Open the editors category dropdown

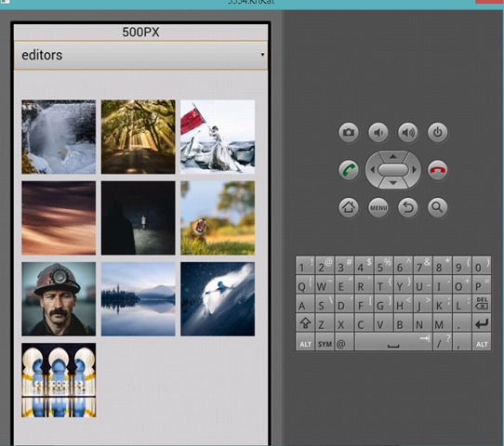click(x=140, y=55)
